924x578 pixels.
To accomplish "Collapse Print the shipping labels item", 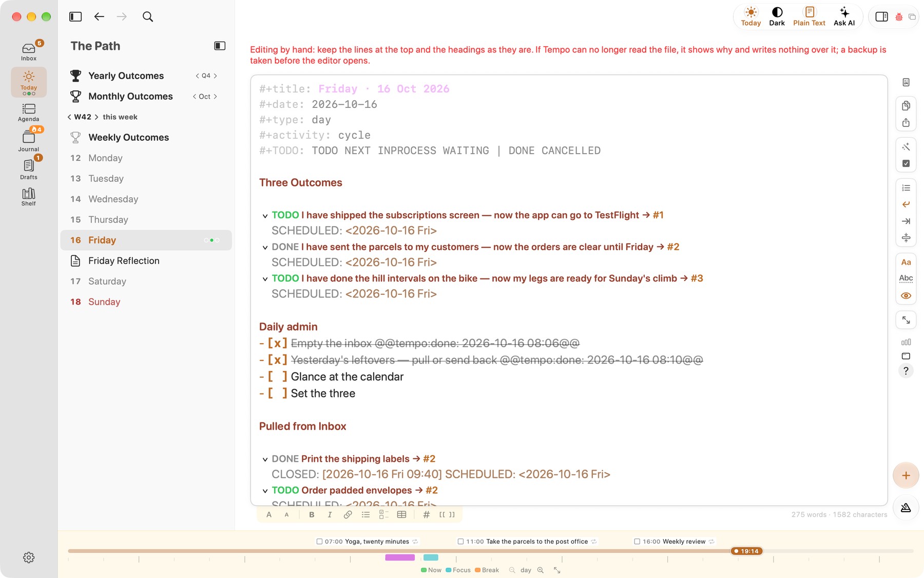I will click(x=265, y=460).
